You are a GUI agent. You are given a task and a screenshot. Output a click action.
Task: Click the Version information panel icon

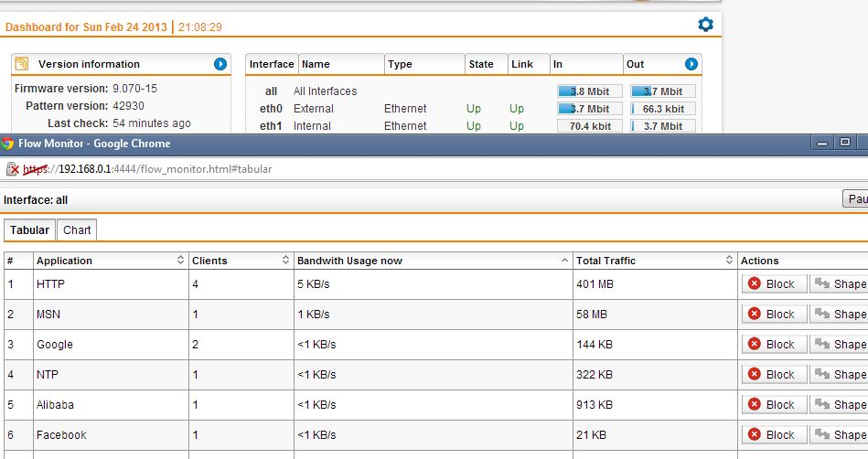pos(21,64)
